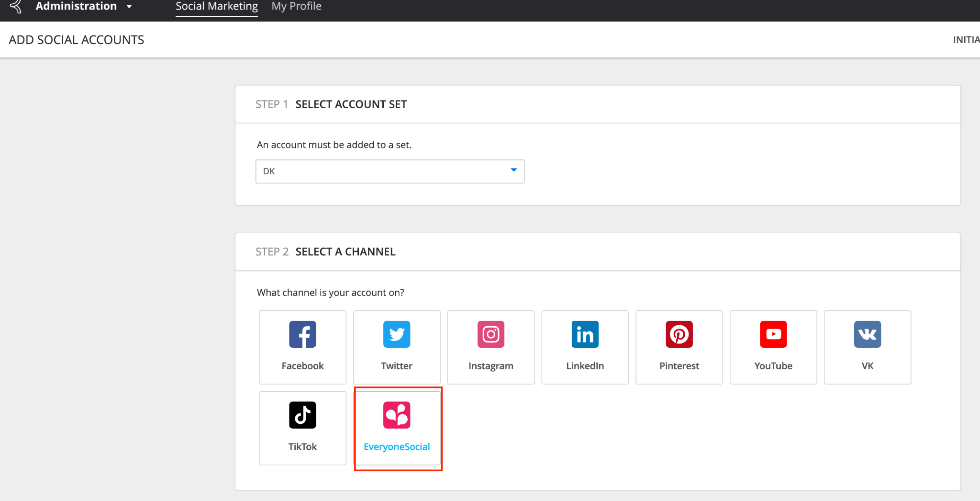The height and width of the screenshot is (501, 980).
Task: Choose the highlighted EveryoneSocial card
Action: click(398, 428)
